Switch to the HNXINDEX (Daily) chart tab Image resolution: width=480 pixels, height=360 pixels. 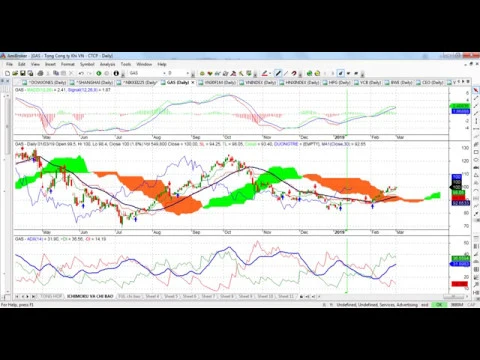point(300,82)
